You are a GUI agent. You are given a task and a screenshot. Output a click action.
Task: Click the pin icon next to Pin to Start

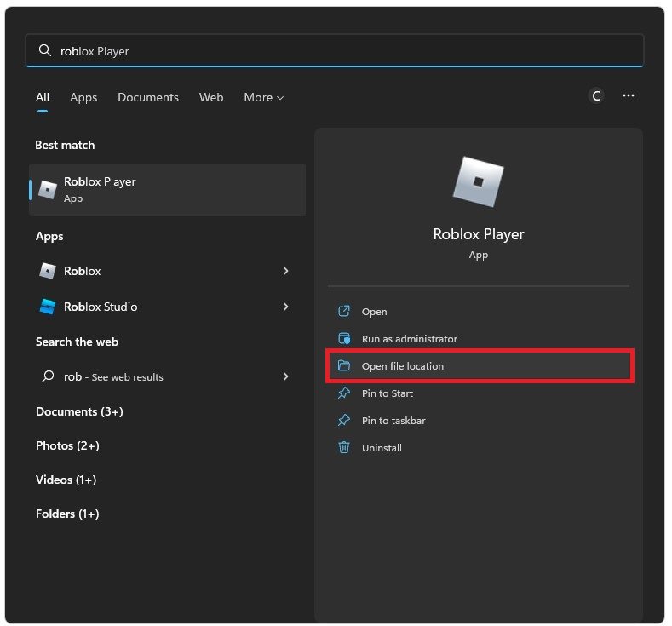[x=344, y=393]
